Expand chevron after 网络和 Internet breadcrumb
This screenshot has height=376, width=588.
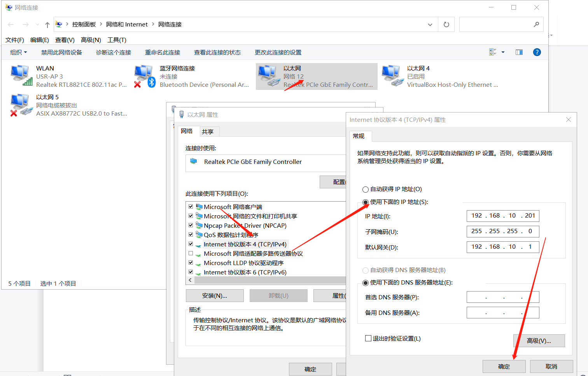point(153,24)
